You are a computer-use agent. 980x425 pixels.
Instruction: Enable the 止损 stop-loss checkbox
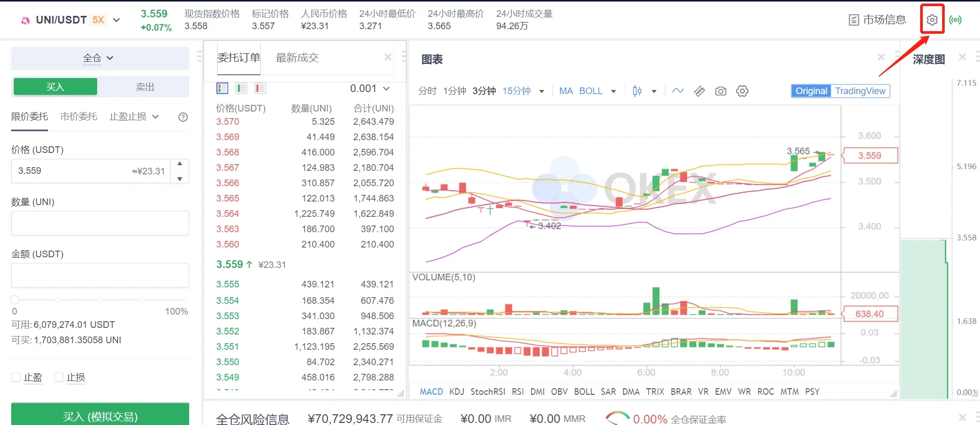coord(59,377)
